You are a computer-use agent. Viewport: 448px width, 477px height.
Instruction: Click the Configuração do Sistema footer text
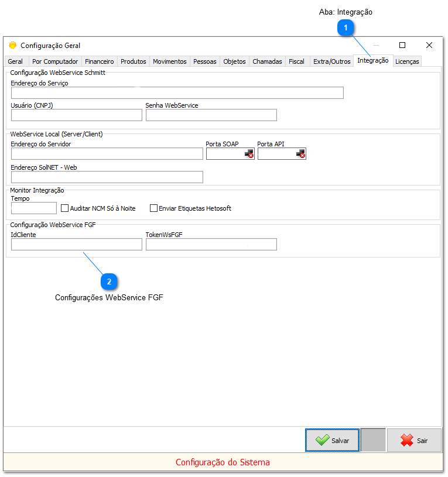point(223,462)
